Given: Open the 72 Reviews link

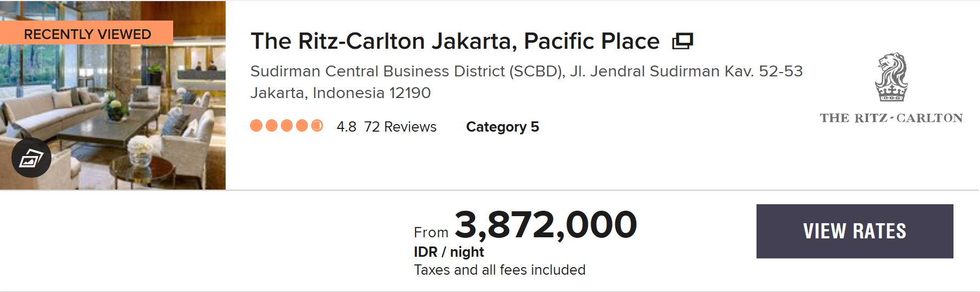Looking at the screenshot, I should pos(400,127).
